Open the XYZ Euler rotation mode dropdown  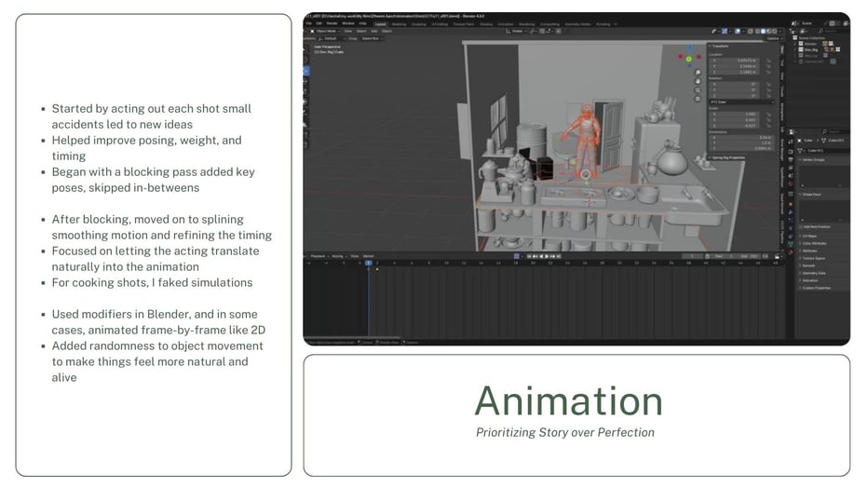(741, 102)
